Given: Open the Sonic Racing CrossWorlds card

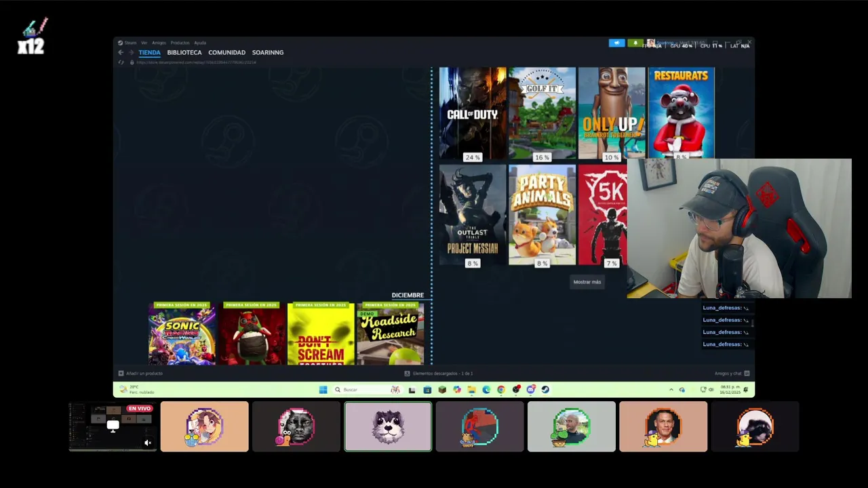Looking at the screenshot, I should 182,333.
